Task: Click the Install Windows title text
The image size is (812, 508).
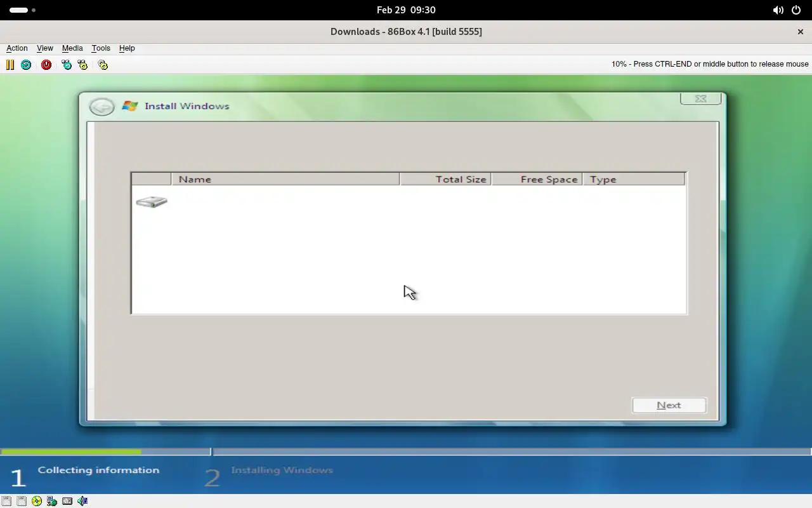Action: (187, 106)
